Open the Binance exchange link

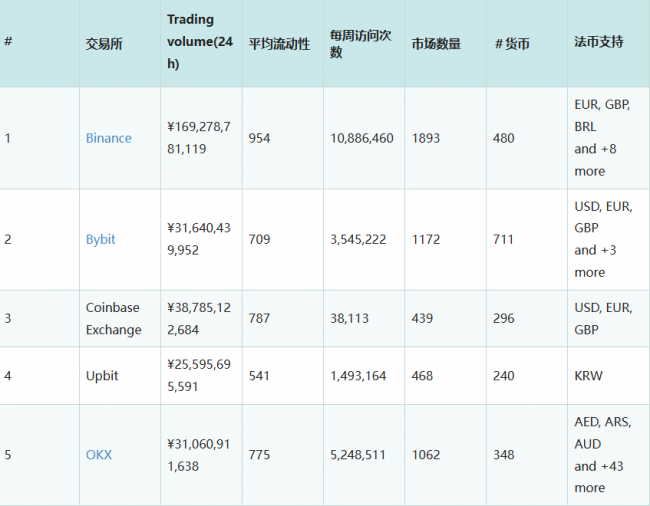[x=109, y=138]
